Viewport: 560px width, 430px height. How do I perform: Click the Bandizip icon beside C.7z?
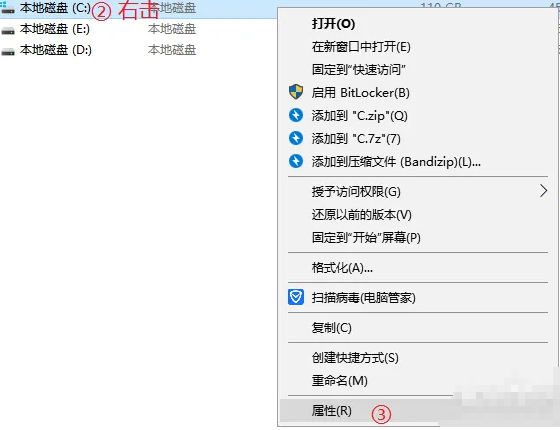tap(296, 138)
